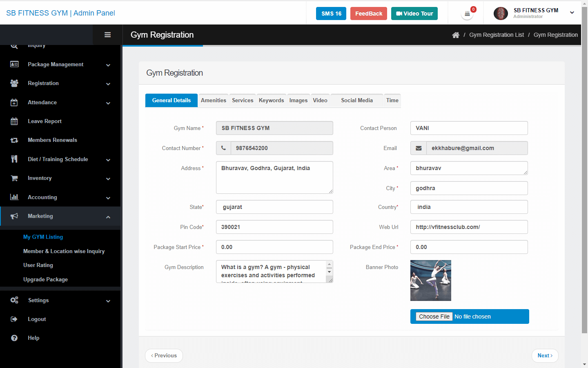Expand the Settings sidebar menu
The image size is (588, 368).
click(60, 301)
